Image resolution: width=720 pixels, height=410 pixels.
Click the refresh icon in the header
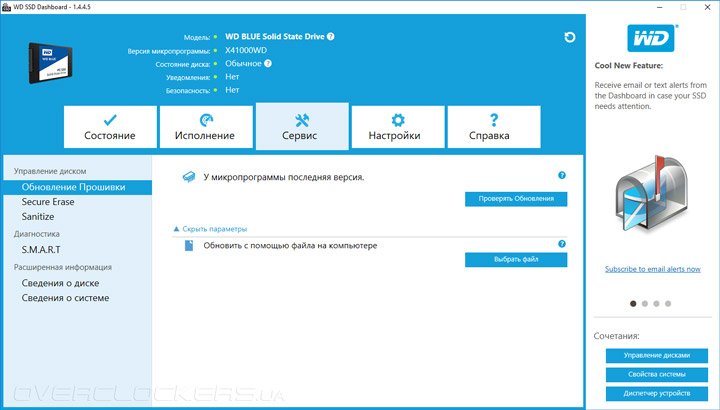569,37
